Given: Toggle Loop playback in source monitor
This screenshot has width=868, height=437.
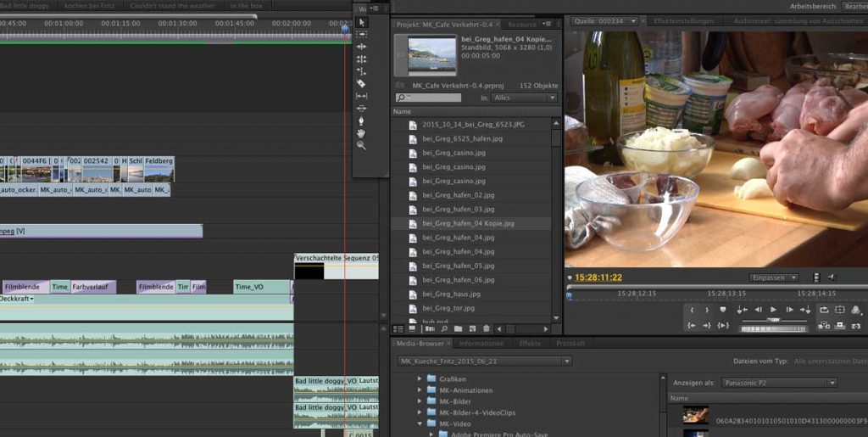Looking at the screenshot, I should (x=824, y=310).
